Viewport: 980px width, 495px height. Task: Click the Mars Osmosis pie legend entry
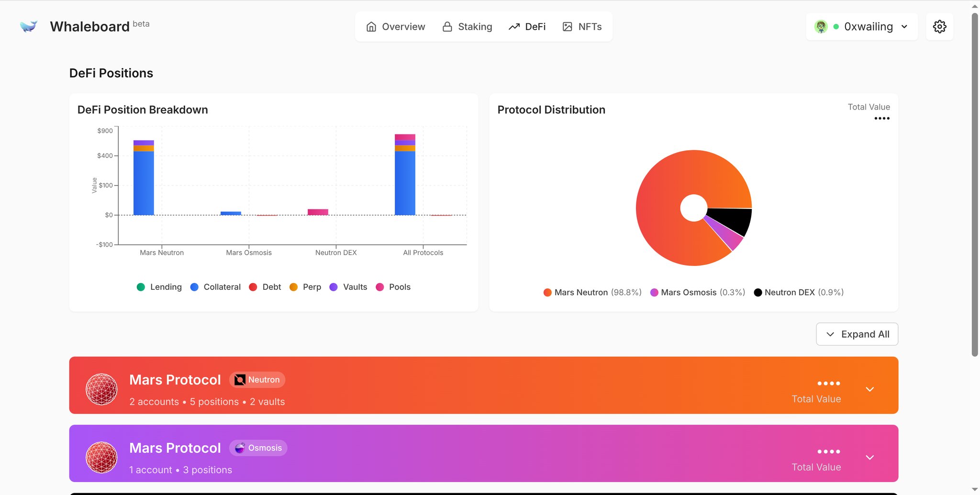[698, 292]
